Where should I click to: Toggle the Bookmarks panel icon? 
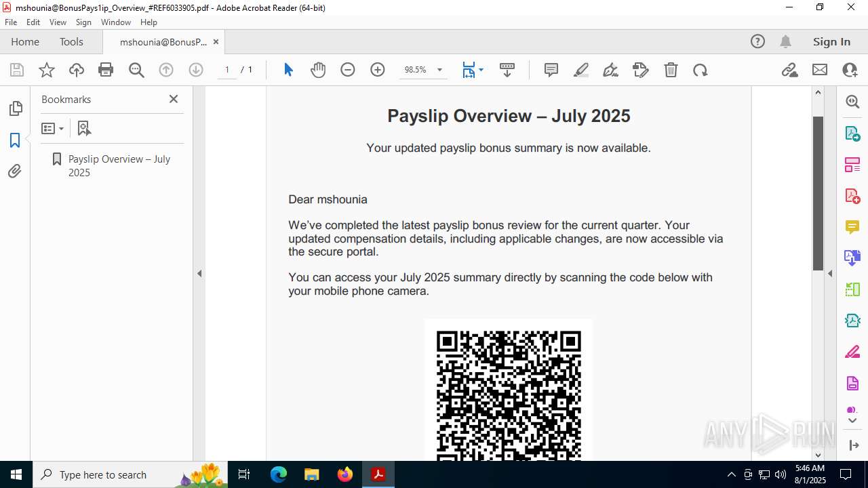[15, 140]
